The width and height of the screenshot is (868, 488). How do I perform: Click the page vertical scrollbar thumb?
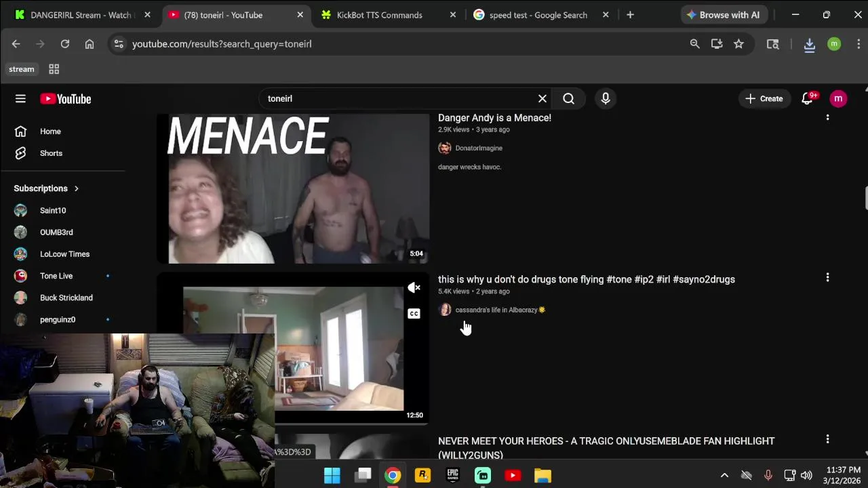[866, 198]
